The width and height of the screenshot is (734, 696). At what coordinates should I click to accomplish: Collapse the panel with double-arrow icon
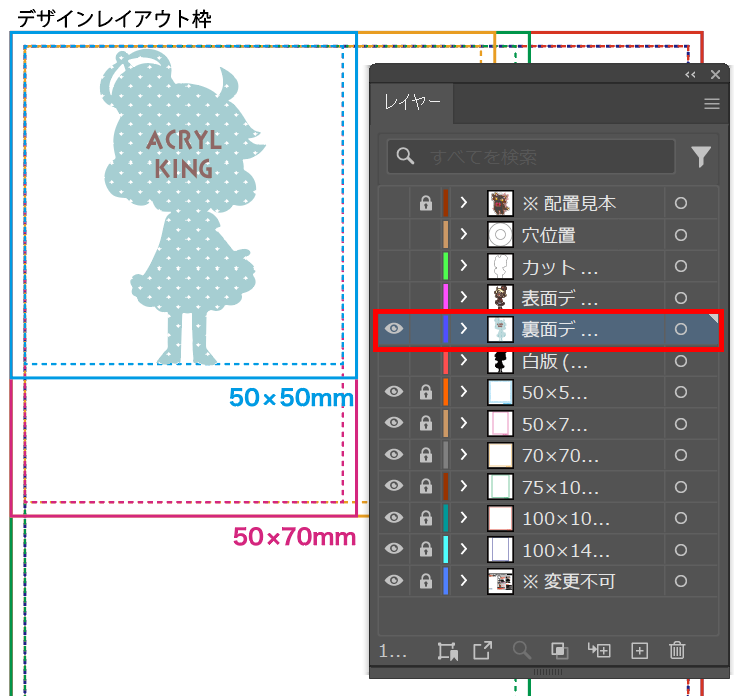click(x=690, y=75)
